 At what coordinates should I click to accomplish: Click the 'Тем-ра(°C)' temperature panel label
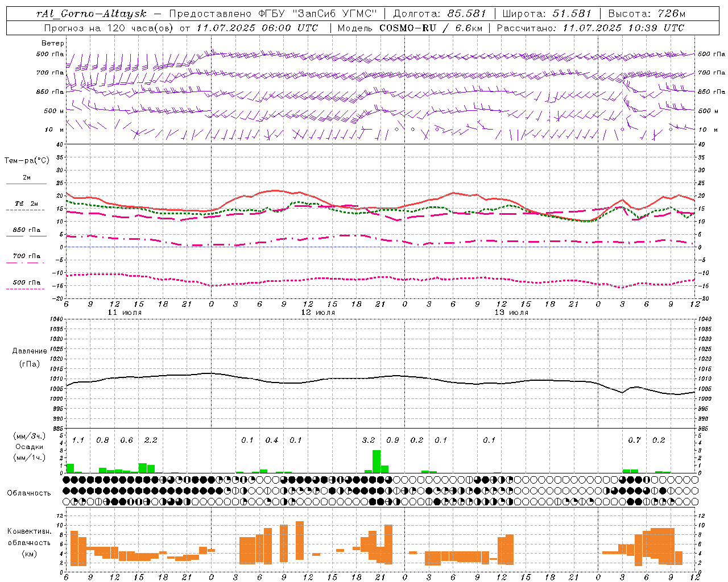tap(27, 161)
